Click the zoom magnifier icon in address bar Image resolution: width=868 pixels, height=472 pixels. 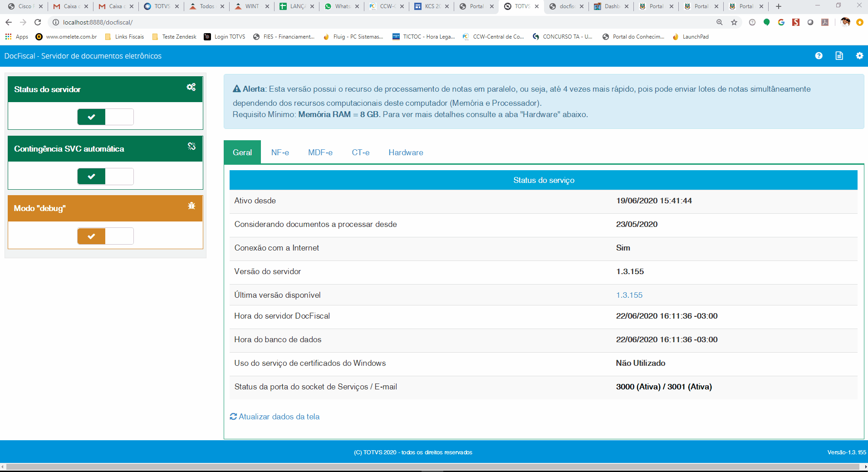[x=719, y=22]
